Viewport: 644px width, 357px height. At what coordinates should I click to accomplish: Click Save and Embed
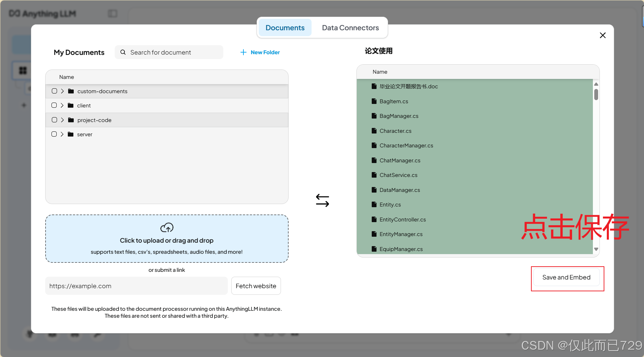(566, 277)
